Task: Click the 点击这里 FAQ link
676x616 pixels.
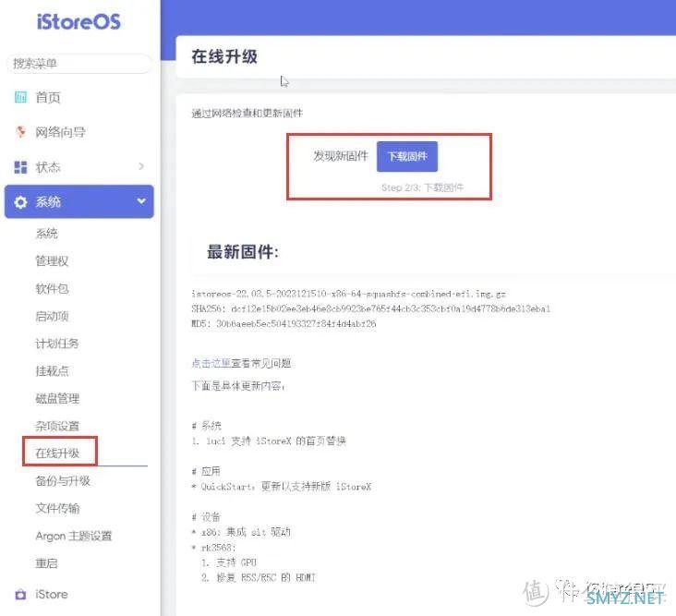Action: (211, 363)
